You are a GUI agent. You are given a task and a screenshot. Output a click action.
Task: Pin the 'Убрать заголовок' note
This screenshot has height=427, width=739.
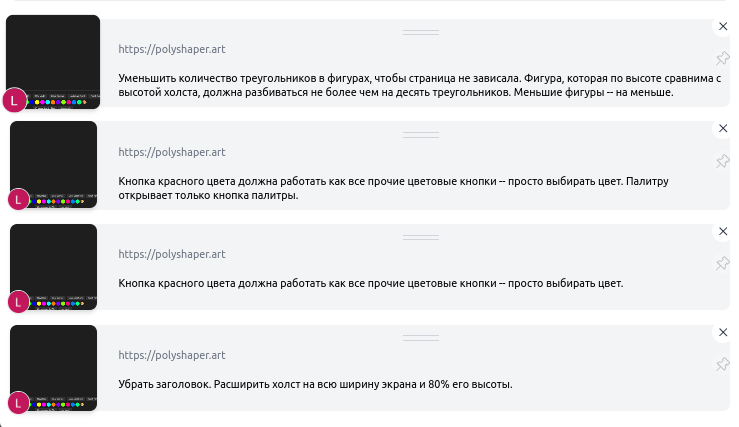pyautogui.click(x=722, y=364)
